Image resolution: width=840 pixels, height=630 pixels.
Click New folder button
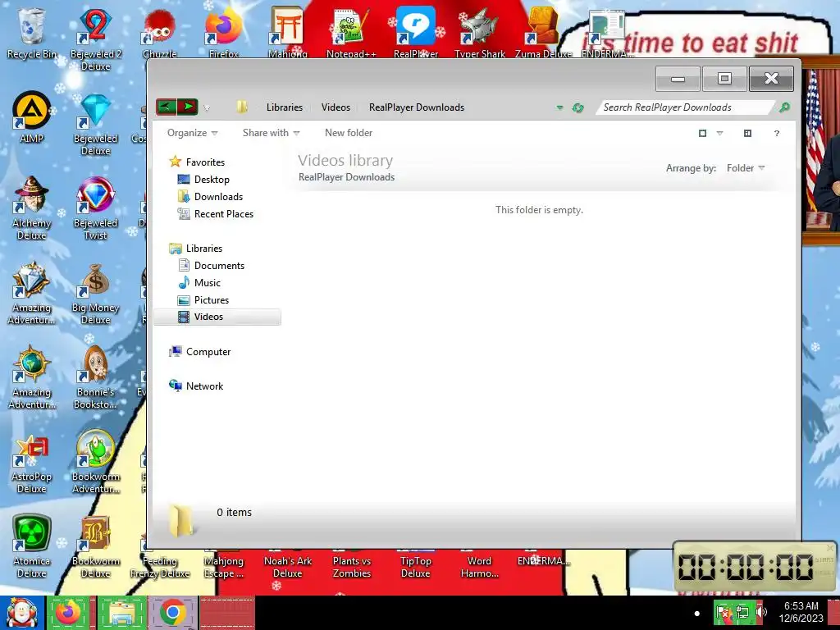(348, 133)
